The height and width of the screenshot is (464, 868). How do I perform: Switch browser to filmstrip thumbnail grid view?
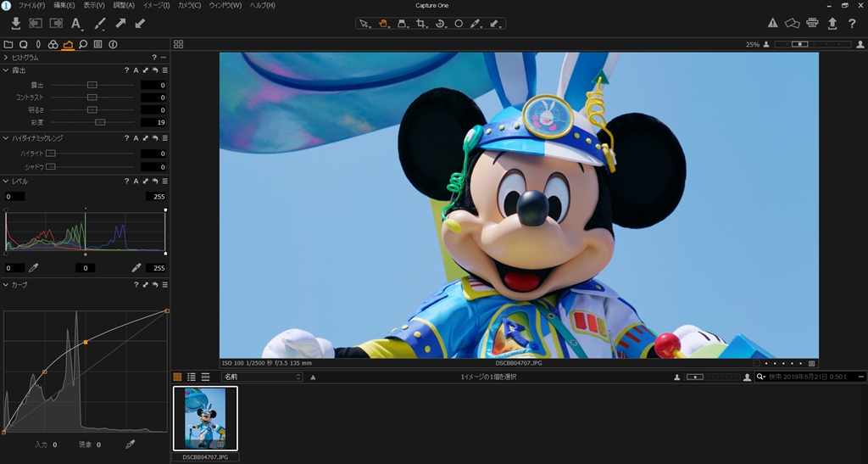(x=177, y=377)
